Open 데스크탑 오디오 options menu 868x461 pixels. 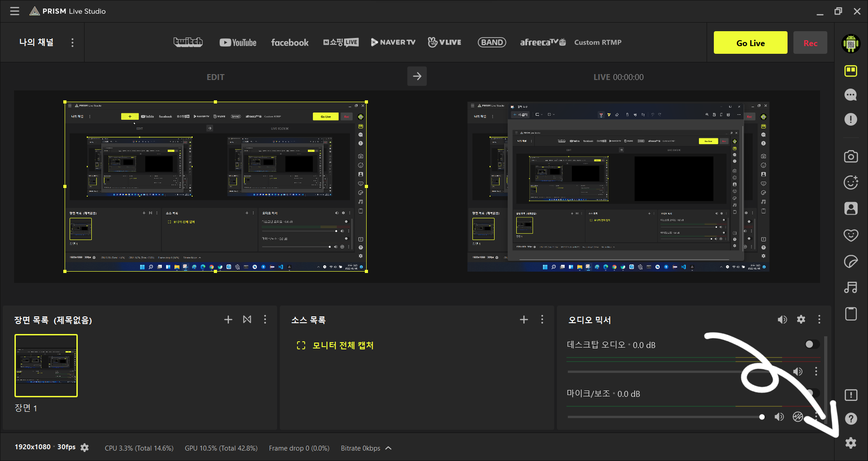tap(816, 372)
